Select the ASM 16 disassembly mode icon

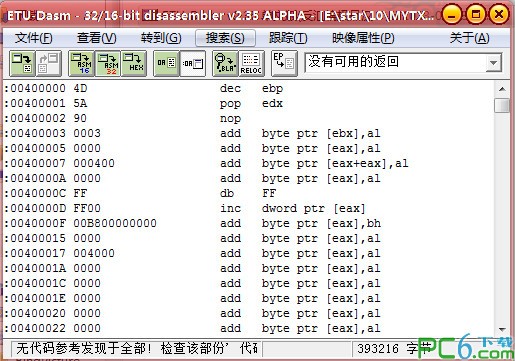[81, 63]
